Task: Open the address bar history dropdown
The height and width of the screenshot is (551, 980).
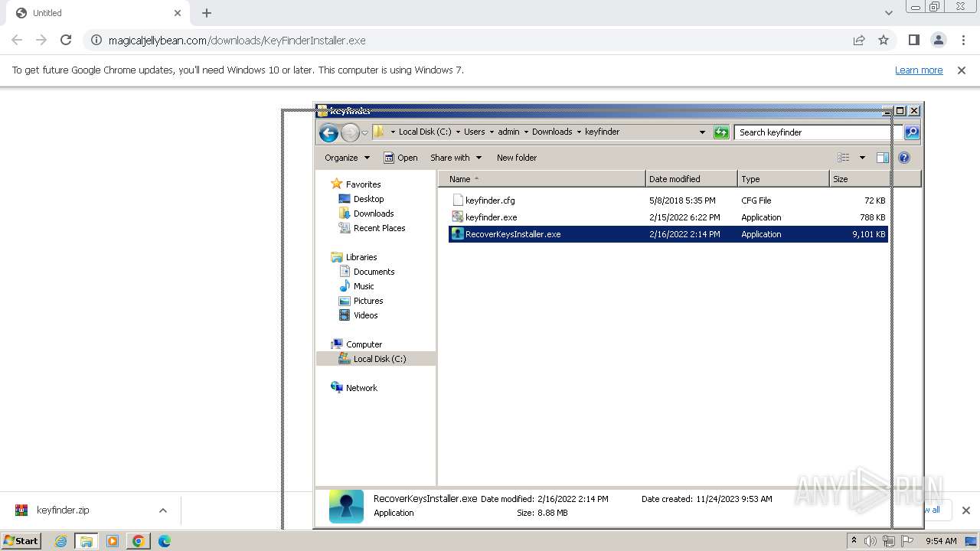Action: tap(702, 132)
